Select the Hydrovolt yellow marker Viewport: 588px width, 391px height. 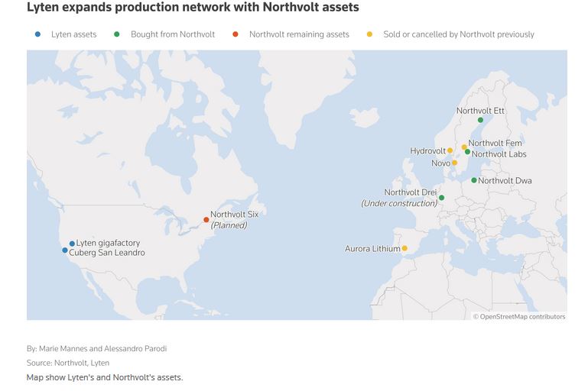point(450,150)
